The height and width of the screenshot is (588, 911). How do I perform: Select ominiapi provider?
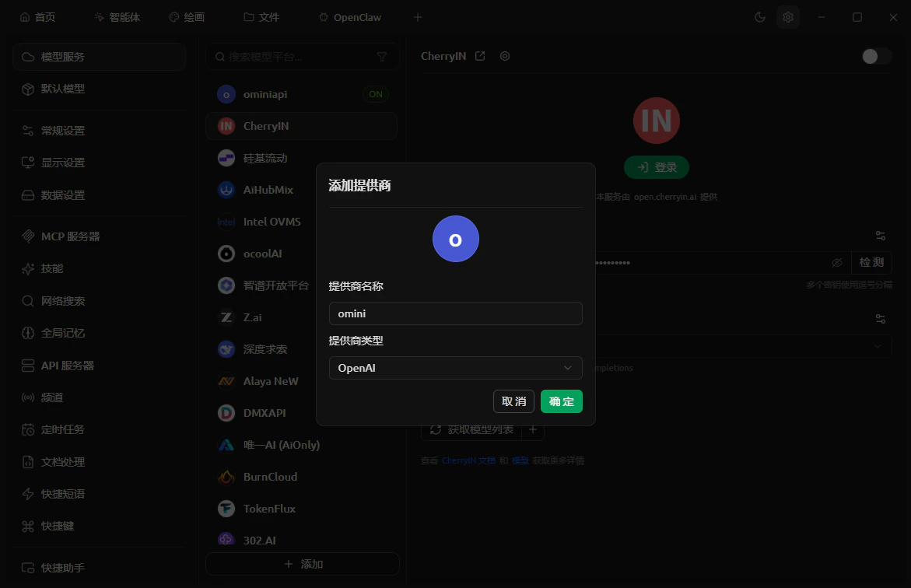pyautogui.click(x=302, y=94)
